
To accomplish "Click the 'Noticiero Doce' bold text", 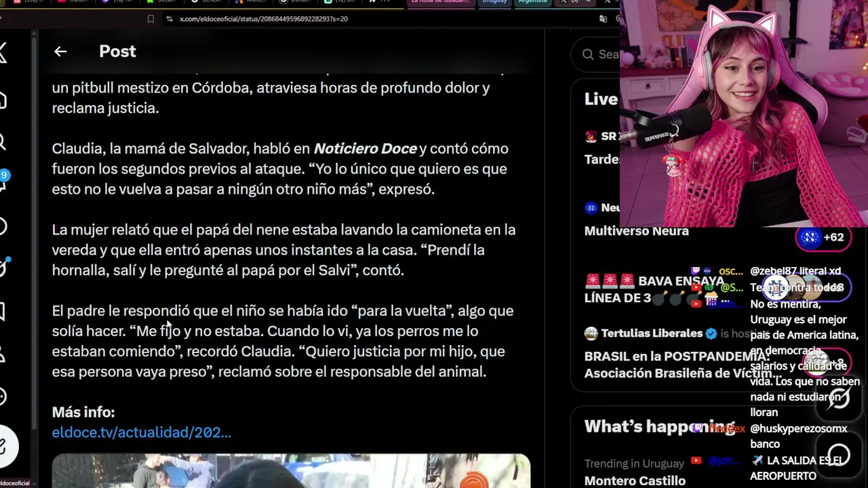I will point(365,148).
